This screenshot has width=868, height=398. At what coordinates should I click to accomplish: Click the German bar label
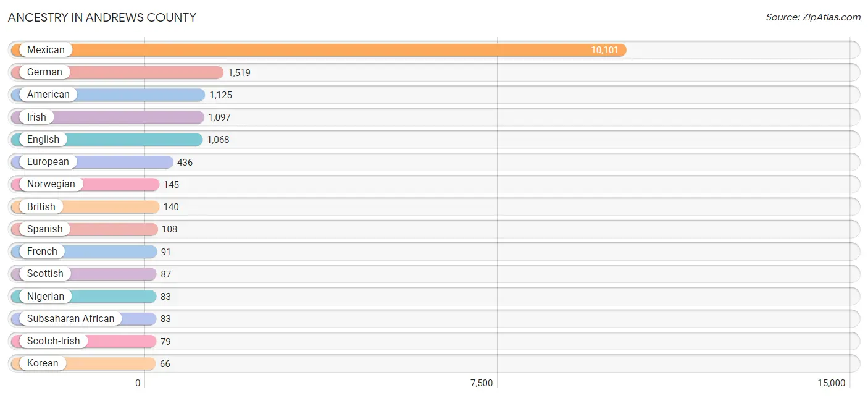click(44, 72)
